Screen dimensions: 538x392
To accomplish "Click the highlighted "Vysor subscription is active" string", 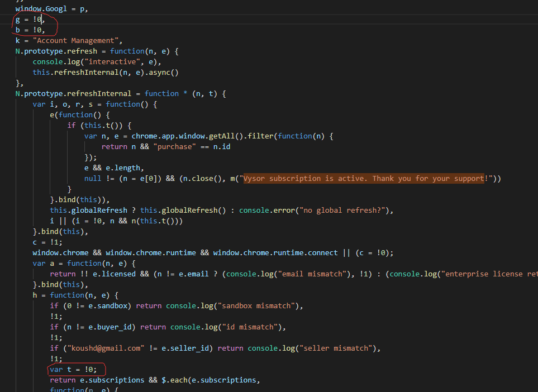I will [x=364, y=179].
